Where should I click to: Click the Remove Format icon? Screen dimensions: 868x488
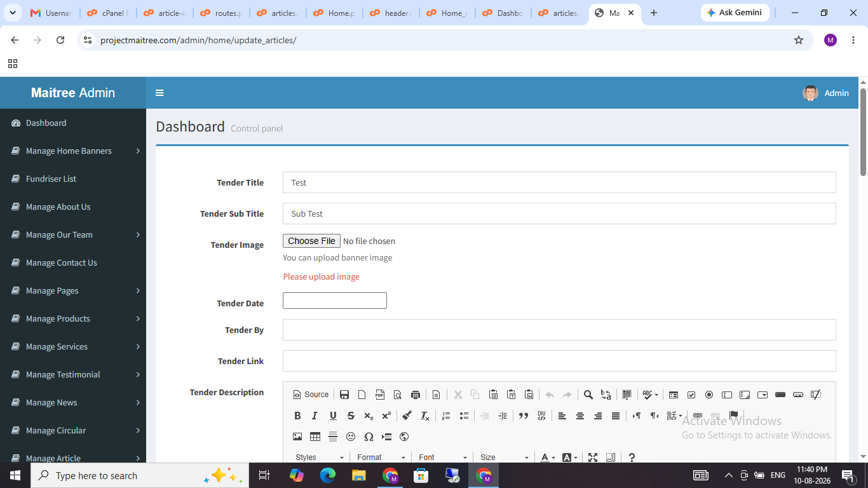coord(425,416)
